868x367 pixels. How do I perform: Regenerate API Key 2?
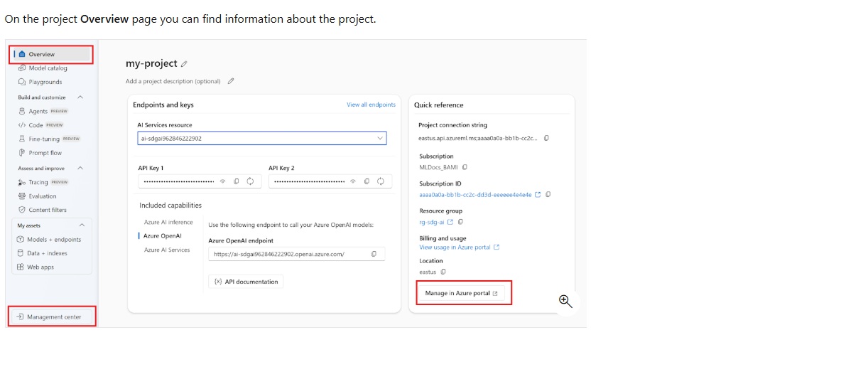click(381, 181)
